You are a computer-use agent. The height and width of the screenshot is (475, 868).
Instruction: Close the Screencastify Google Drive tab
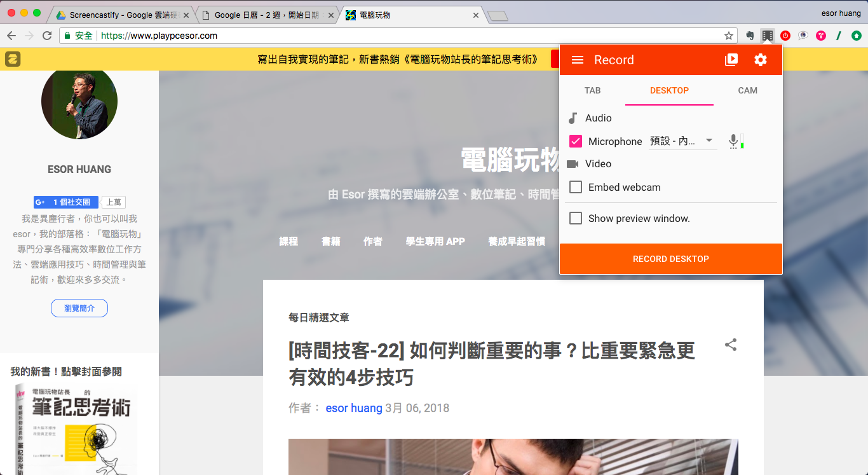click(186, 15)
